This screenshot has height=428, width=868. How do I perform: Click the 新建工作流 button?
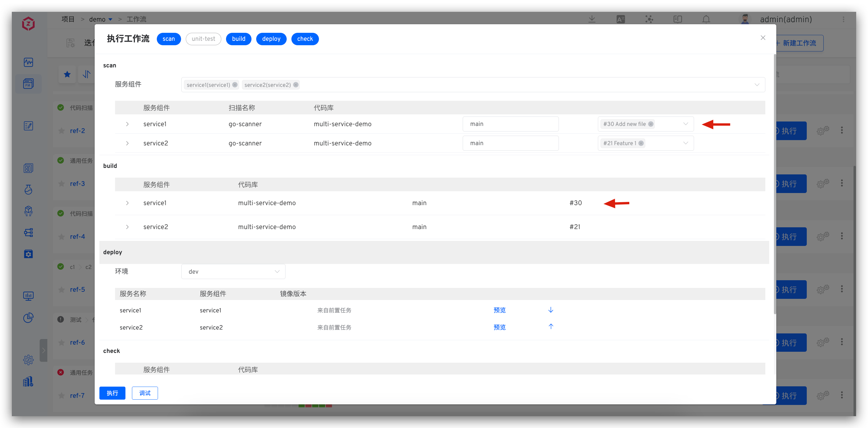tap(799, 43)
